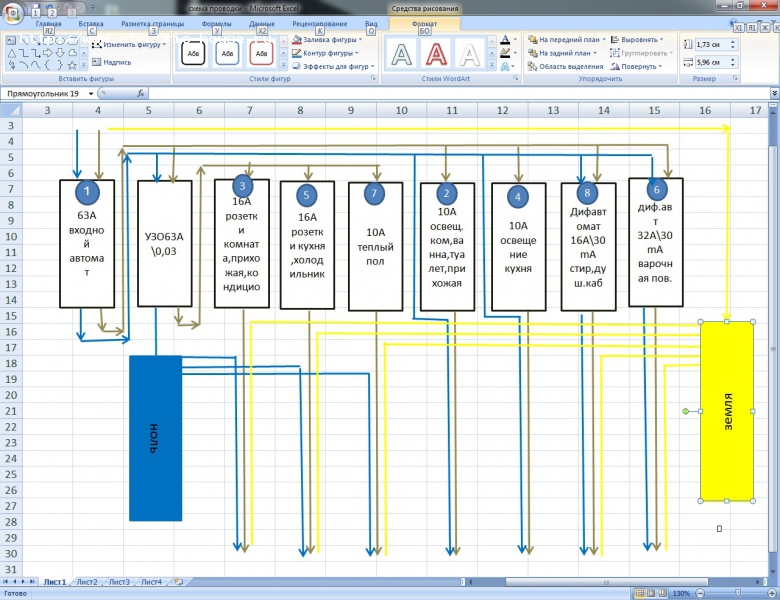The height and width of the screenshot is (600, 780).
Task: Click the fx insert function icon
Action: [x=141, y=93]
